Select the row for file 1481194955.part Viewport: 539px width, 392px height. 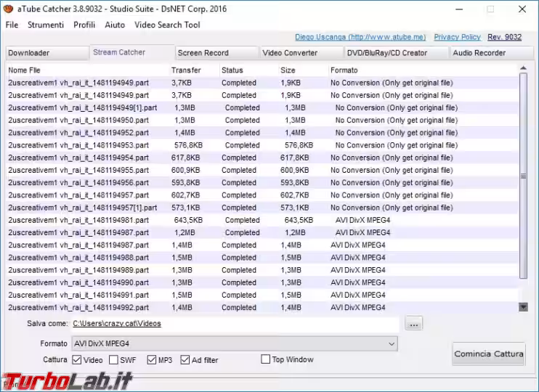pyautogui.click(x=262, y=170)
